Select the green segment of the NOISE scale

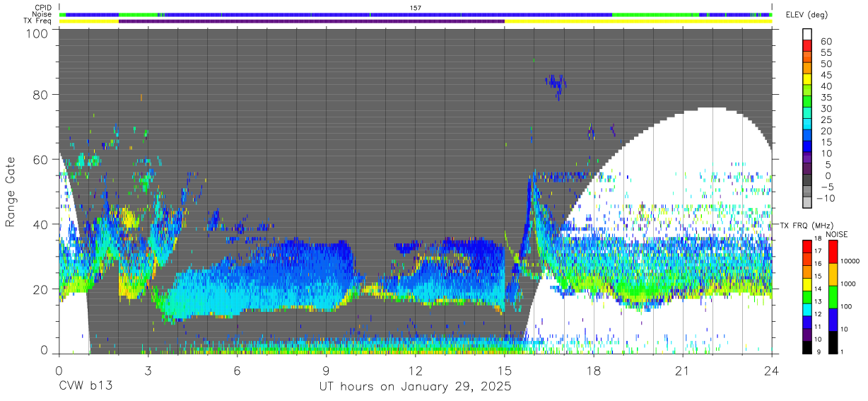pyautogui.click(x=833, y=297)
